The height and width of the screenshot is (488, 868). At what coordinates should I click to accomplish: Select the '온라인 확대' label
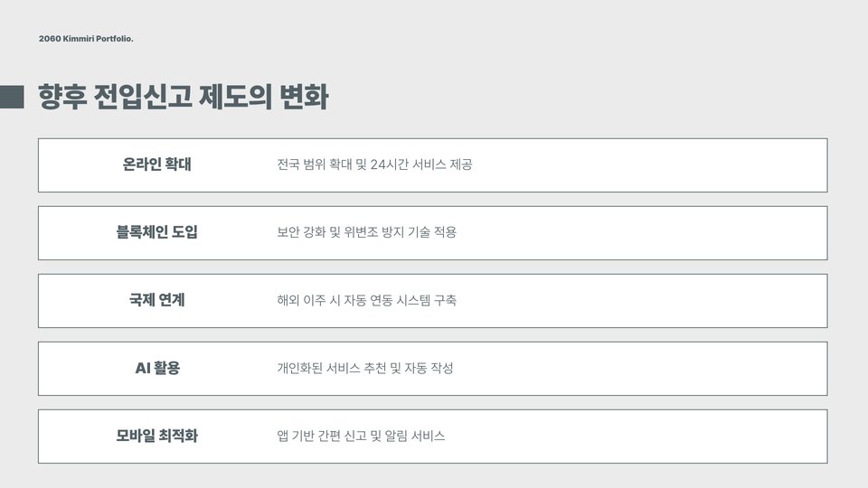coord(156,164)
